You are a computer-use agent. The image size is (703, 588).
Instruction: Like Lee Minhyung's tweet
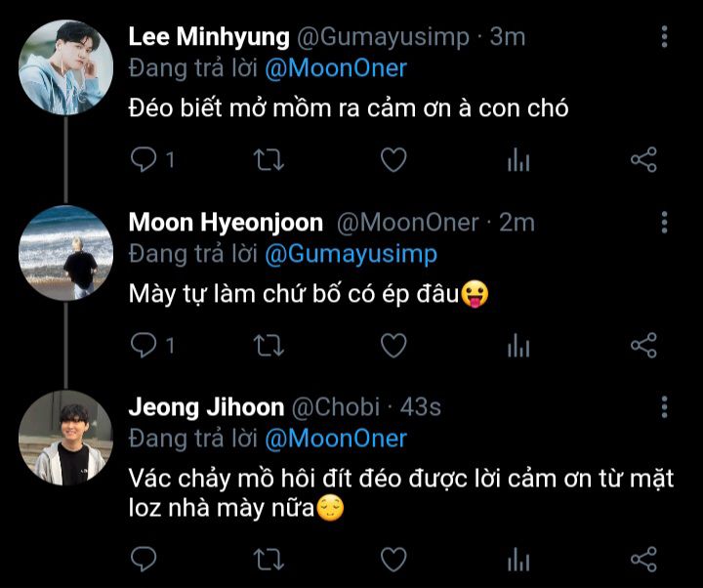coord(393,159)
